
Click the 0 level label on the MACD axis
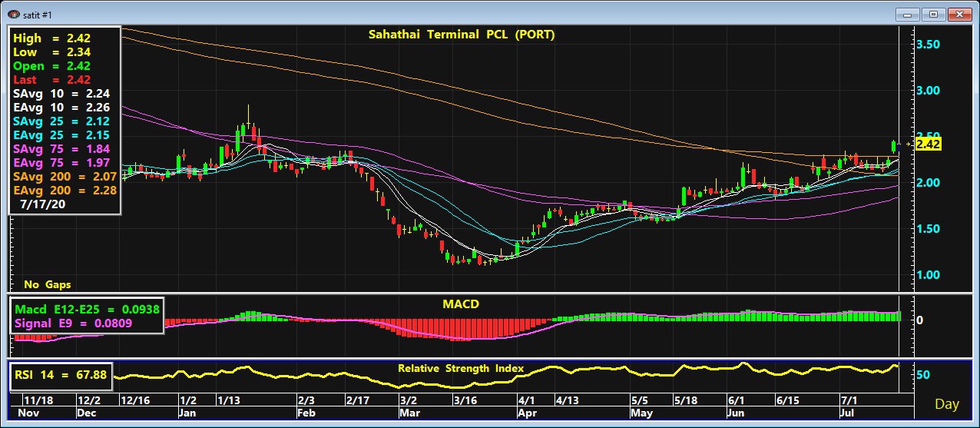pyautogui.click(x=920, y=319)
